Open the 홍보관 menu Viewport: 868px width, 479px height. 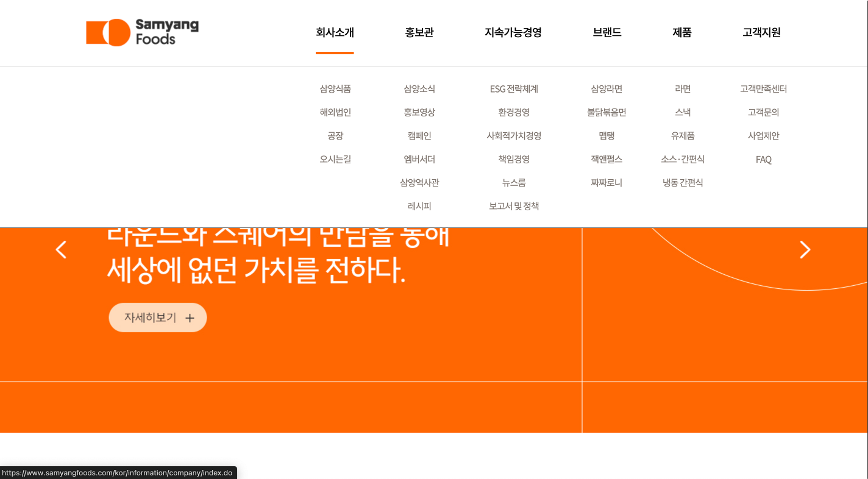coord(419,33)
